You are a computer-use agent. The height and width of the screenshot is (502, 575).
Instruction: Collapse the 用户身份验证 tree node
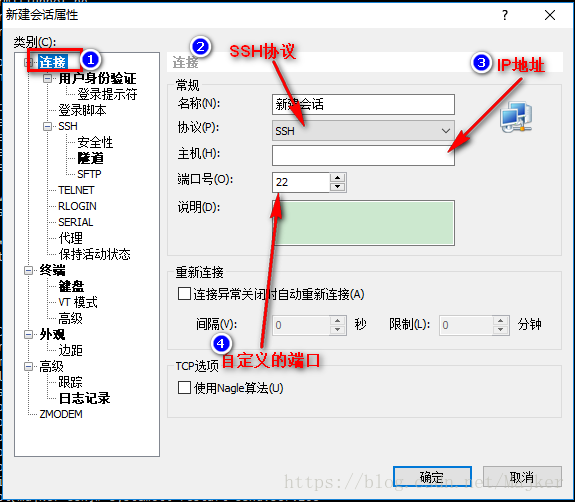47,78
